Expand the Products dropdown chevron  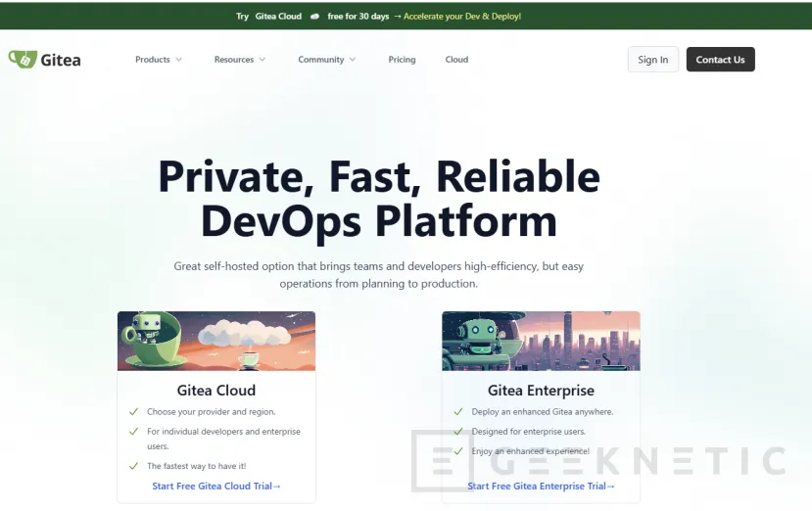tap(178, 60)
